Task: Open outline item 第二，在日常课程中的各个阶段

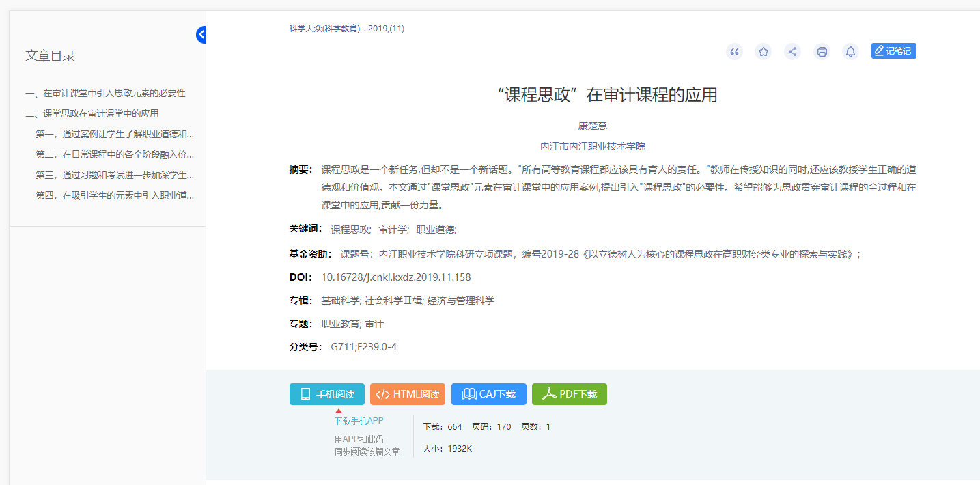Action: point(115,154)
